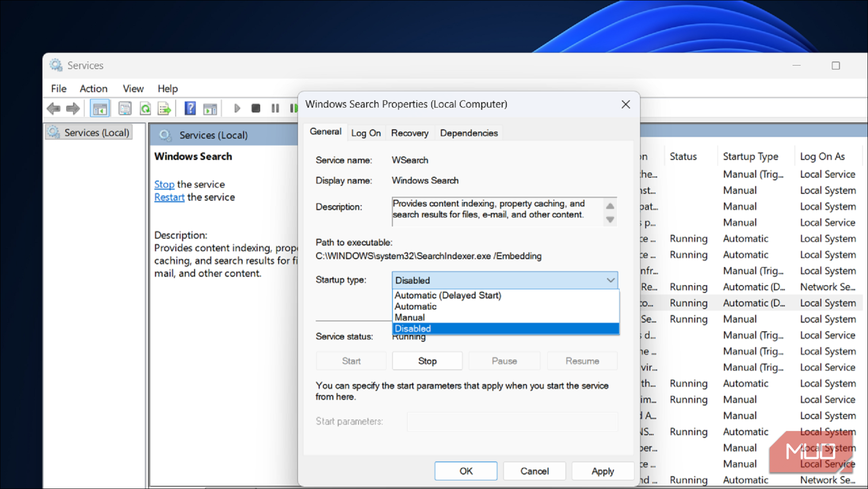868x489 pixels.
Task: Choose Automatic startup type option
Action: (506, 306)
